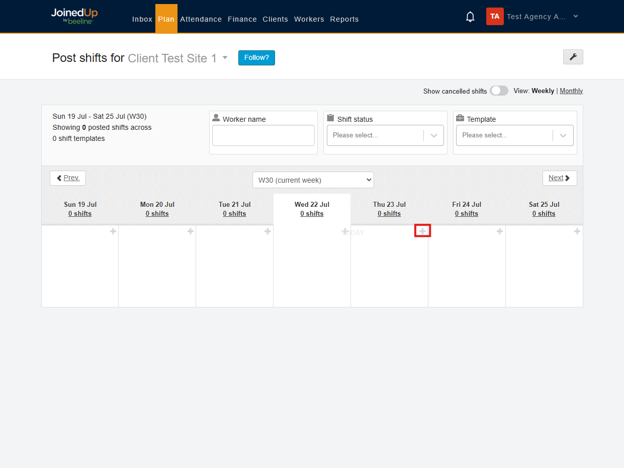Add a shift on Fri 24 Jul
The width and height of the screenshot is (624, 468).
[500, 231]
